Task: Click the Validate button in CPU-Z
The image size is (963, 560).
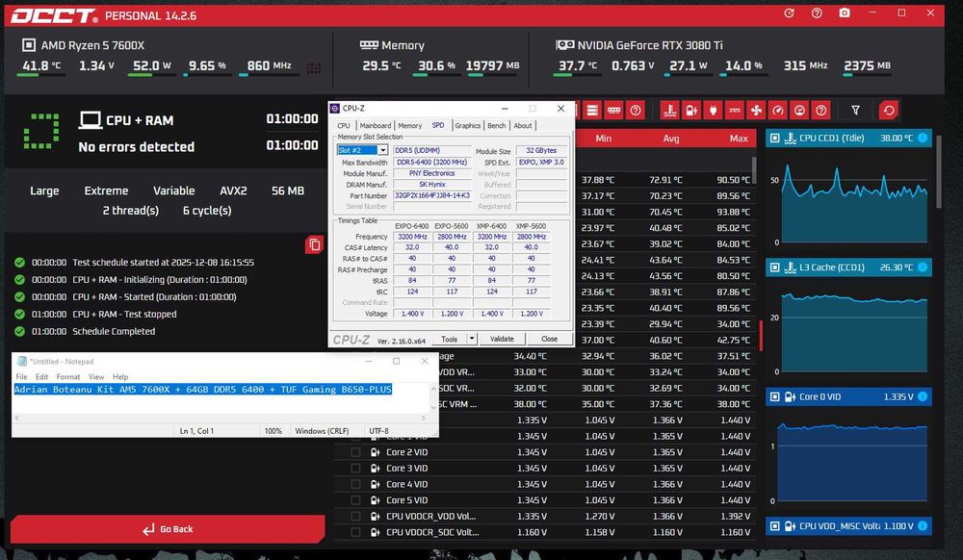Action: tap(502, 339)
